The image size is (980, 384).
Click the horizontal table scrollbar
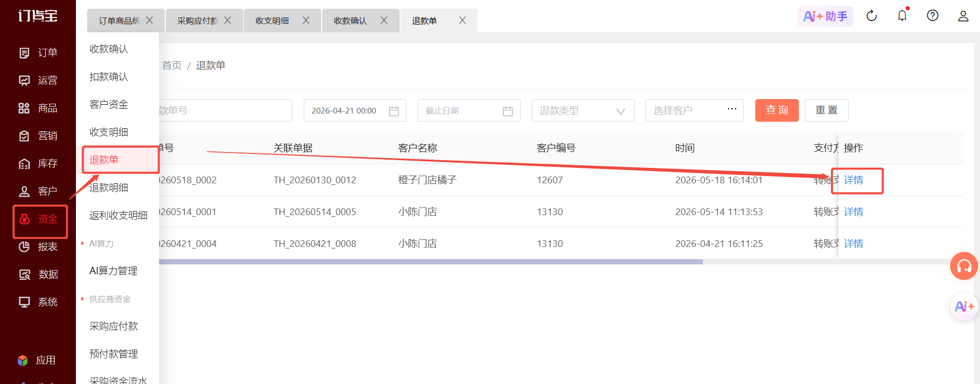tap(430, 262)
